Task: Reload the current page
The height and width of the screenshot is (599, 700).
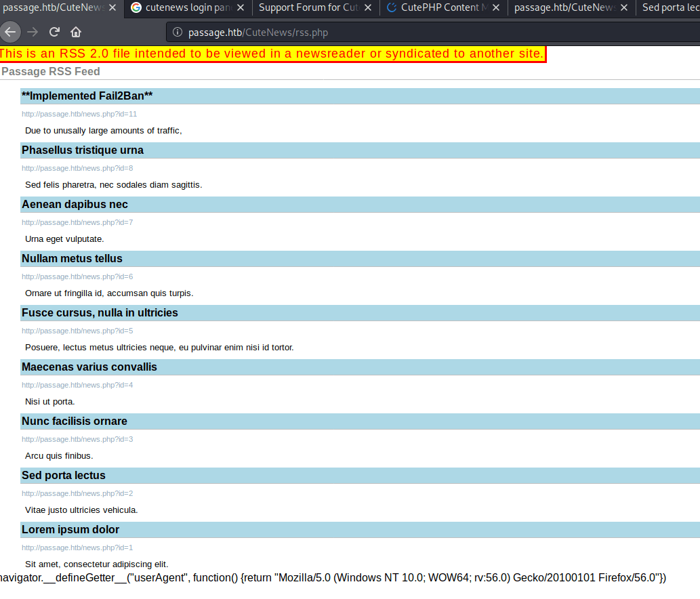Action: point(54,32)
